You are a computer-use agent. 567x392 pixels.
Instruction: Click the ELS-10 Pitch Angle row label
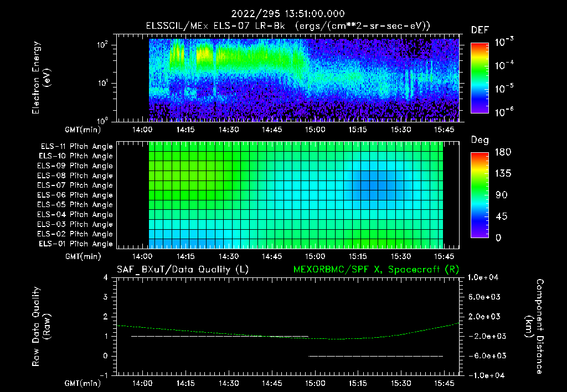[x=76, y=156]
